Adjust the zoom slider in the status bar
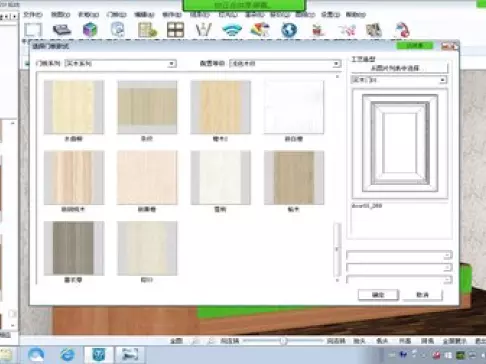This screenshot has height=364, width=486. [x=283, y=341]
